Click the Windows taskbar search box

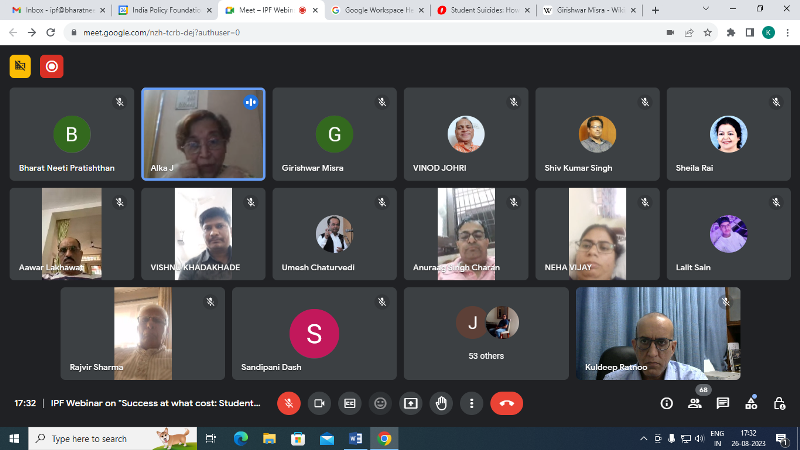[x=113, y=438]
